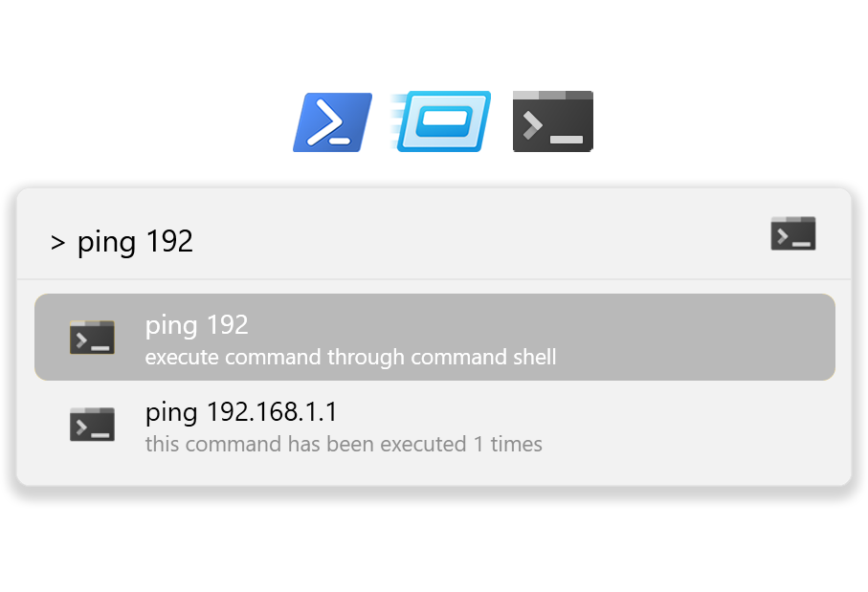Click the word "ping" in the search query

(x=106, y=243)
